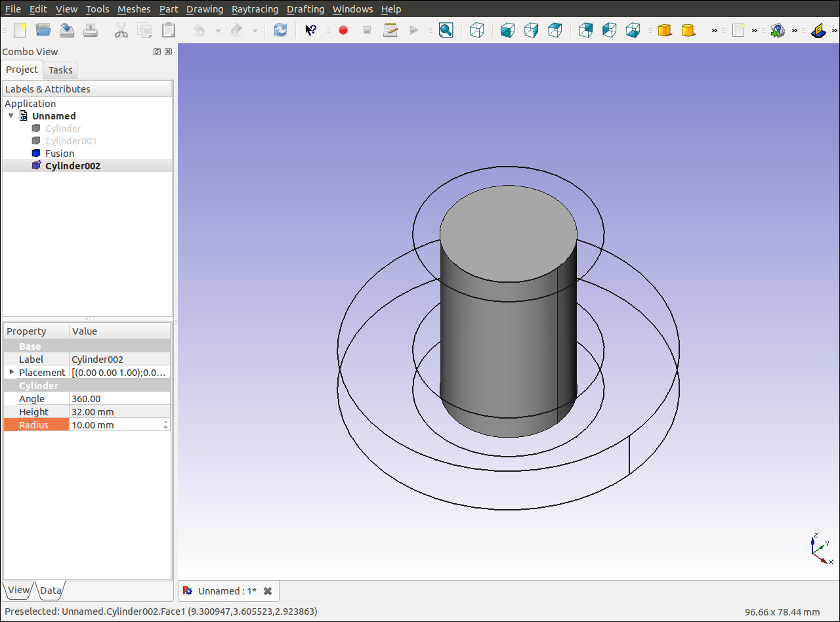Switch to Top view cube icon
The image size is (840, 622).
(x=555, y=30)
